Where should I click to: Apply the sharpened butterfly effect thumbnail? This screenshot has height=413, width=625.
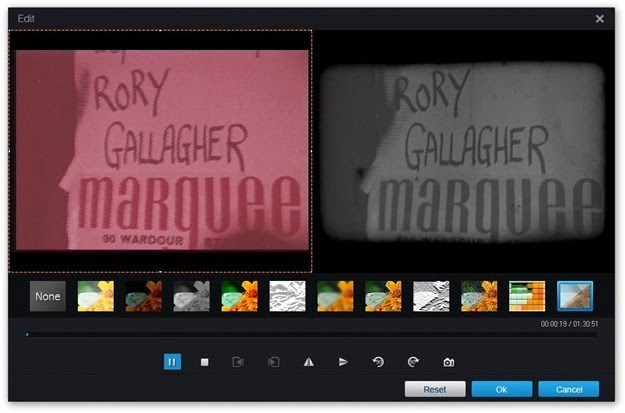(x=383, y=296)
